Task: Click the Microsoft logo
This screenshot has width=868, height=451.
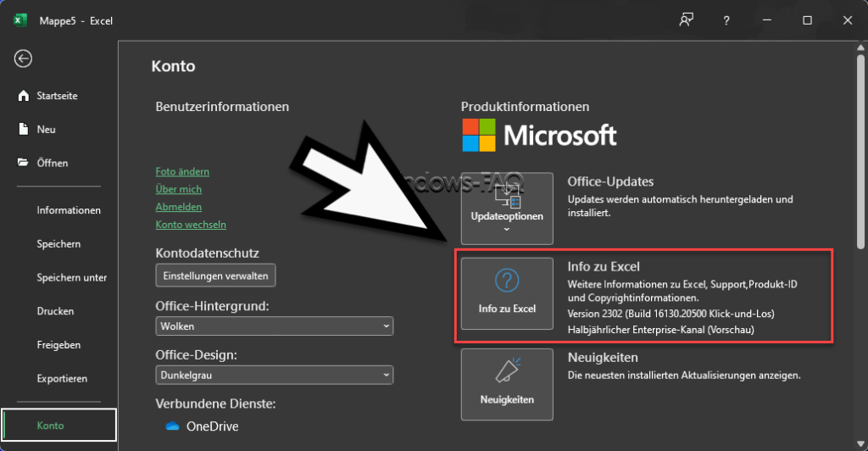Action: 539,135
